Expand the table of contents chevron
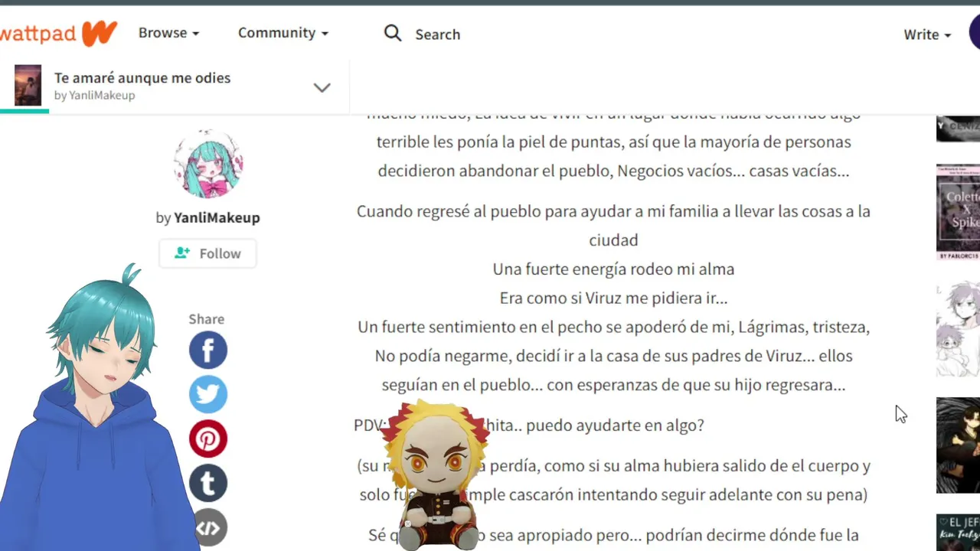This screenshot has height=551, width=980. [322, 87]
